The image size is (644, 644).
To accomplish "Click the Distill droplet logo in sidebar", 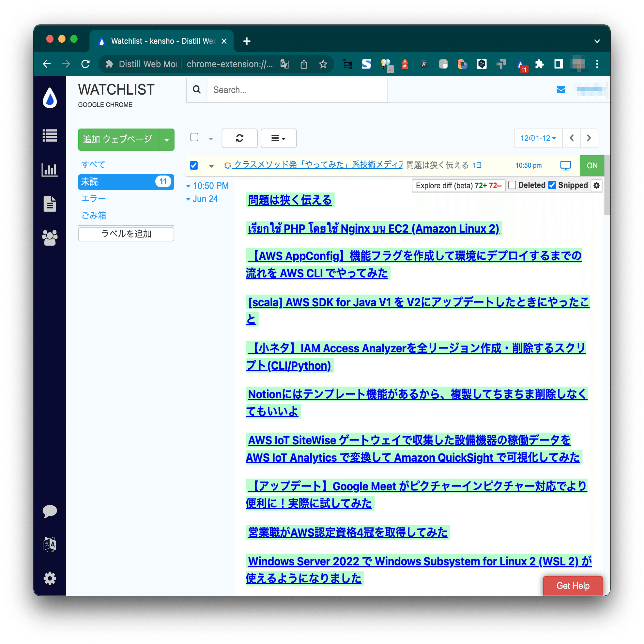I will coord(50,98).
